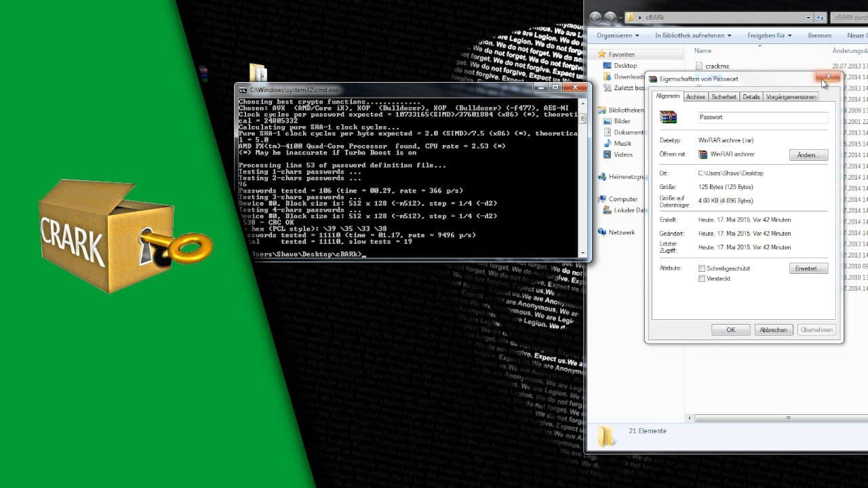Click file type text 'WinRAR archive (.rar)'
868x488 pixels.
[x=726, y=140]
